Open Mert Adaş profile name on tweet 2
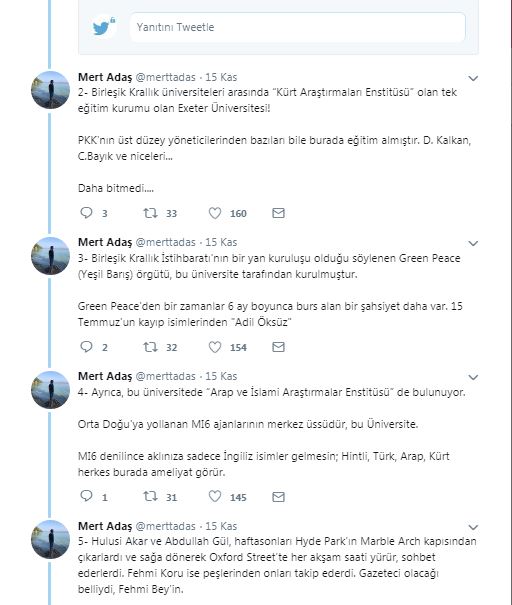This screenshot has width=512, height=605. 105,77
